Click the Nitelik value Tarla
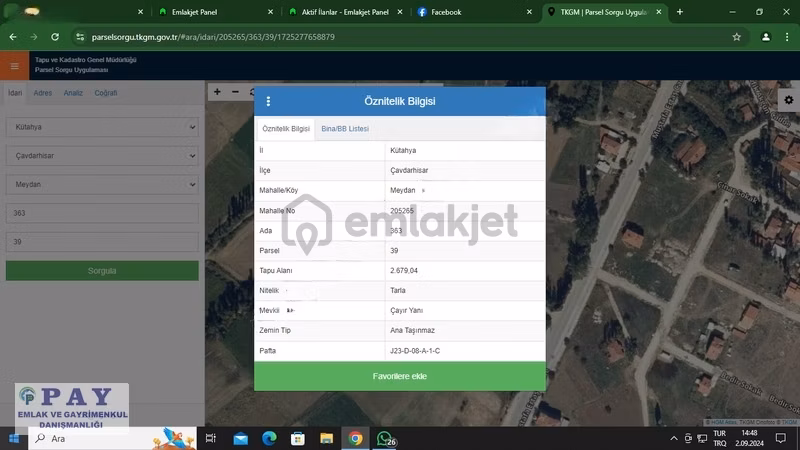This screenshot has height=450, width=800. 397,290
